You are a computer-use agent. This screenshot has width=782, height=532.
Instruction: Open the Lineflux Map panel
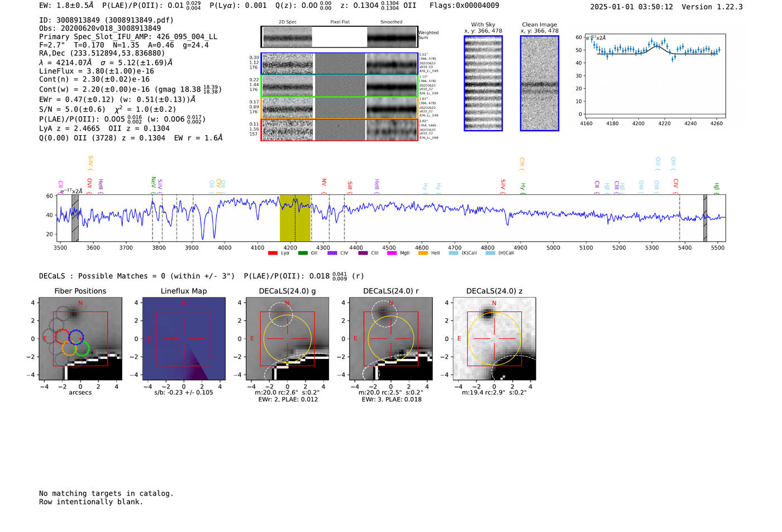tap(184, 339)
